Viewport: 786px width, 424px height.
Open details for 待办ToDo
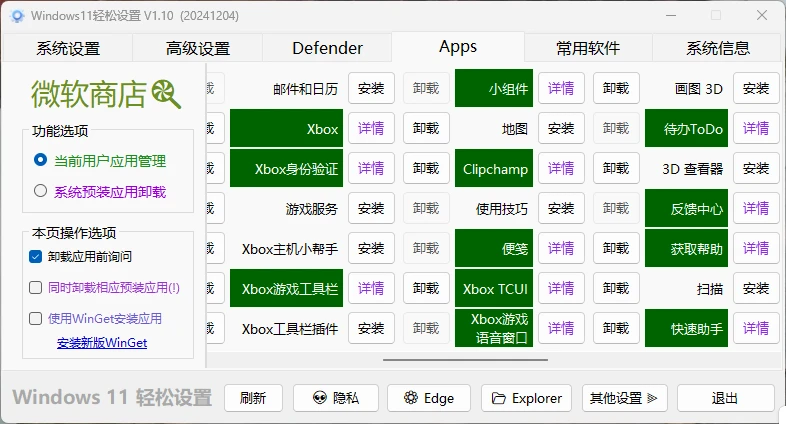point(756,128)
